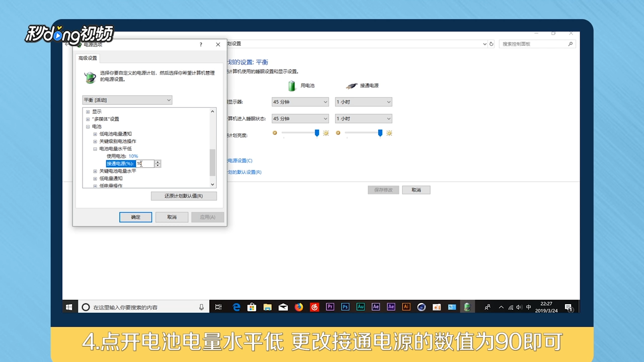Click the 还原计划默认值(R) button
This screenshot has height=362, width=644.
point(184,196)
